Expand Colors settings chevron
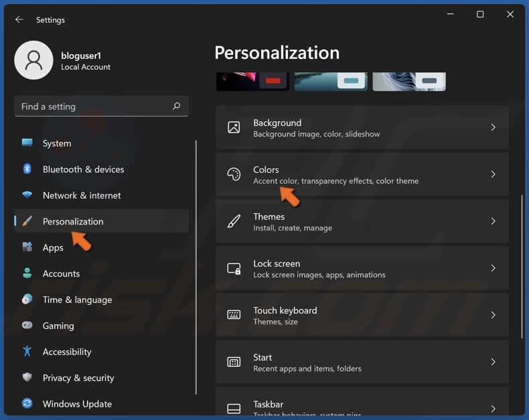The height and width of the screenshot is (420, 529). click(493, 174)
